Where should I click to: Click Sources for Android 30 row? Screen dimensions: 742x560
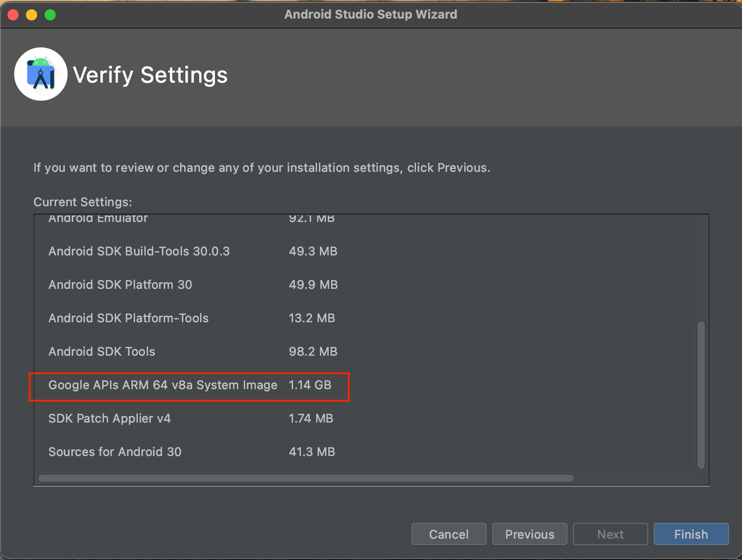click(x=193, y=452)
